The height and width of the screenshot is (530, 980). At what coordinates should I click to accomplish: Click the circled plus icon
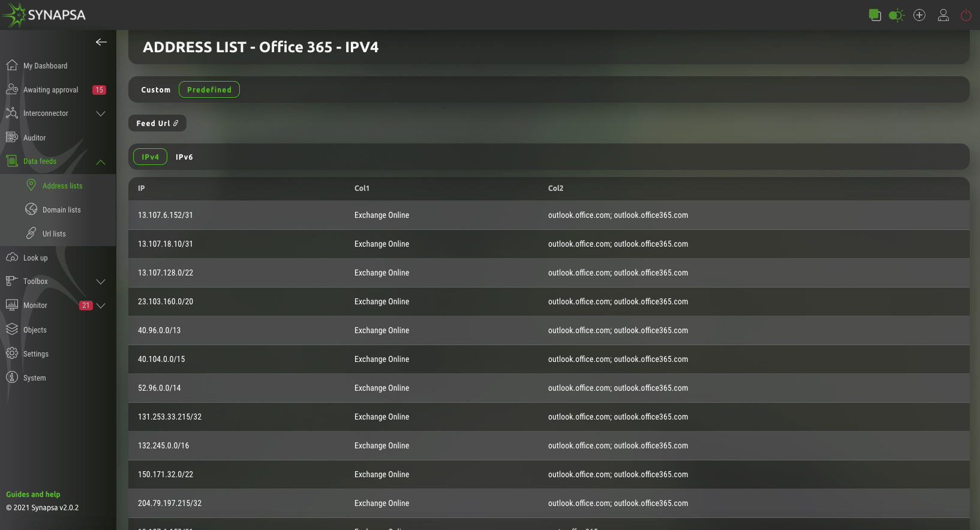919,15
